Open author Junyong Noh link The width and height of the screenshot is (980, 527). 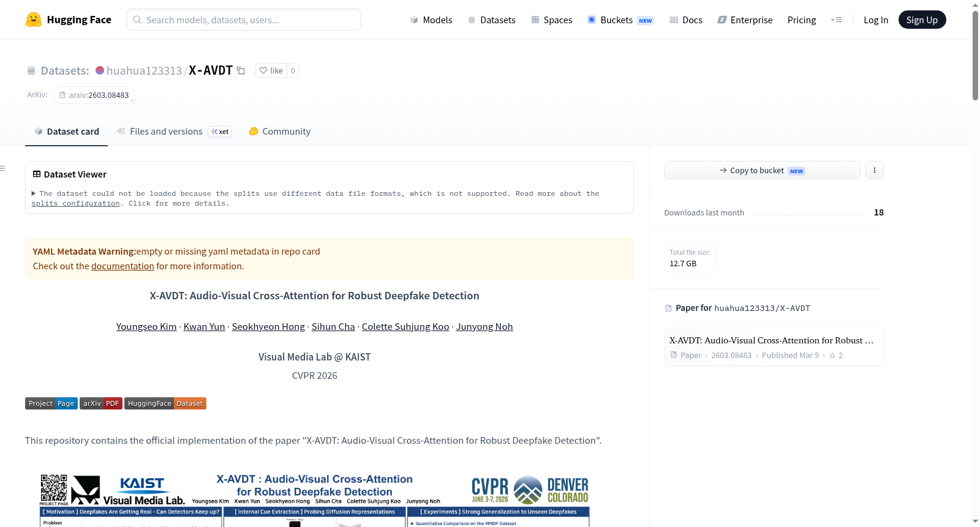point(484,327)
